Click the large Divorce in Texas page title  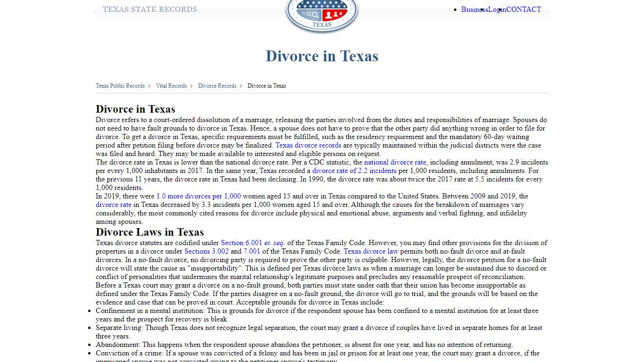click(322, 56)
